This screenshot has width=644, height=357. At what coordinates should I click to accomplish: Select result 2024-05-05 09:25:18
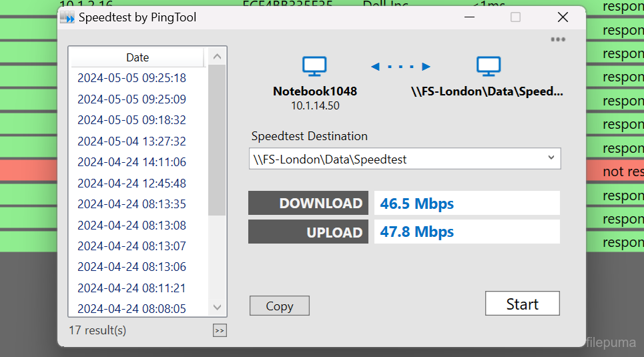pos(131,78)
